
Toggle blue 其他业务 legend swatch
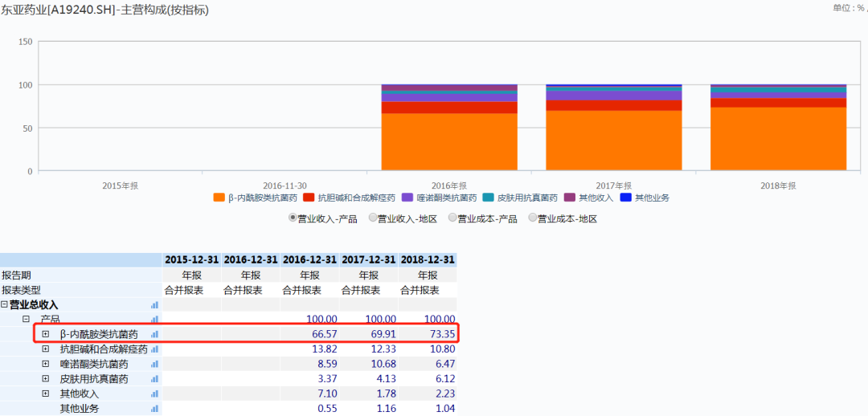(626, 198)
